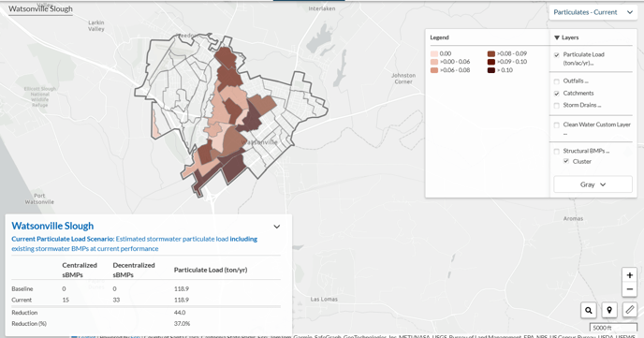Click the Port Watsonville map label
This screenshot has width=644, height=338.
click(39, 198)
